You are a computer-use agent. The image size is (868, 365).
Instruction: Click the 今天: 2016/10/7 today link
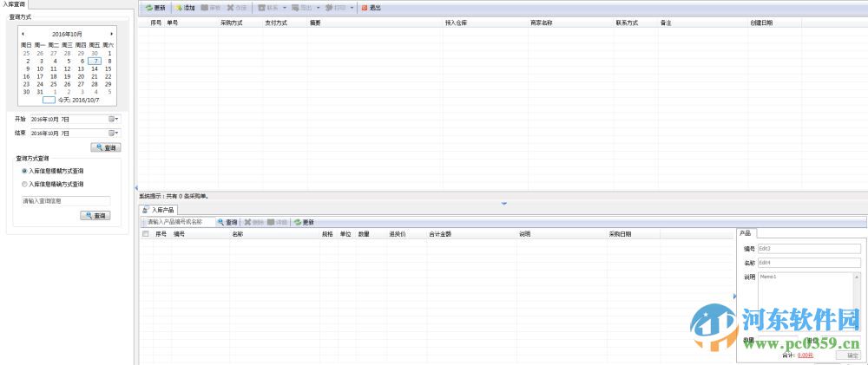79,100
